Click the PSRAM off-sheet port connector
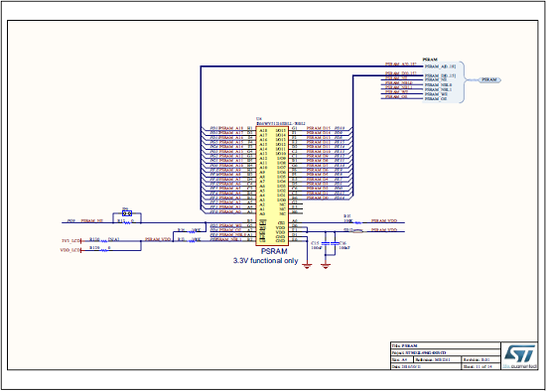This screenshot has height=392, width=550. point(489,80)
